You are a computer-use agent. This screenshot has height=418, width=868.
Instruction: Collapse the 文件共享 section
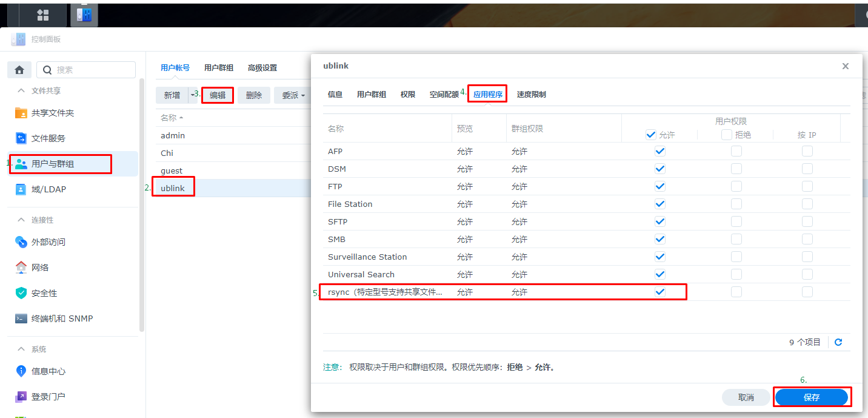(21, 91)
